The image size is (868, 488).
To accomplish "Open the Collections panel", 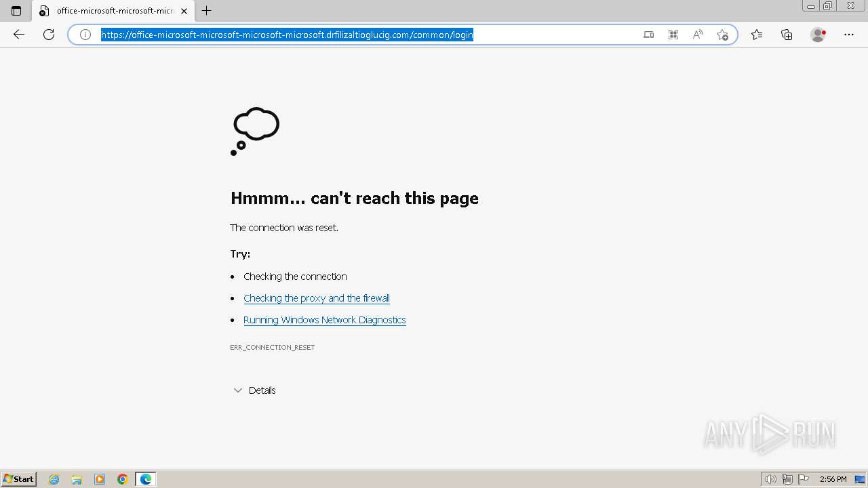I will click(787, 35).
